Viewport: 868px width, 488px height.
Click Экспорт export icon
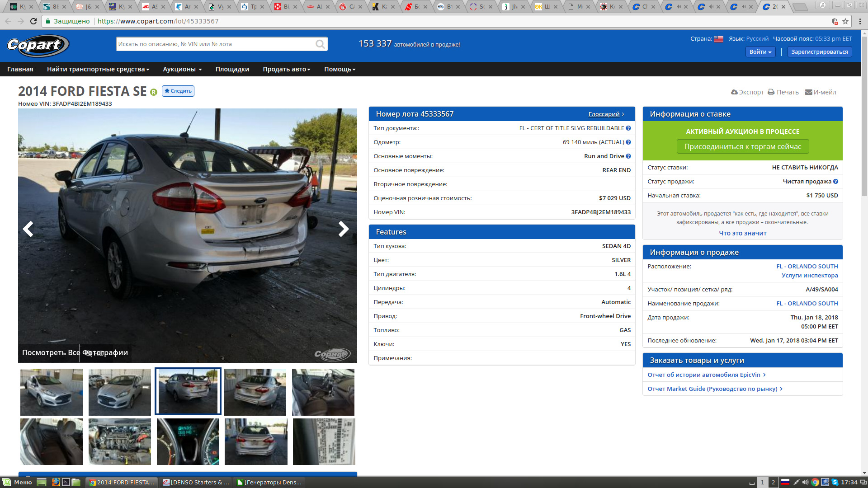734,92
